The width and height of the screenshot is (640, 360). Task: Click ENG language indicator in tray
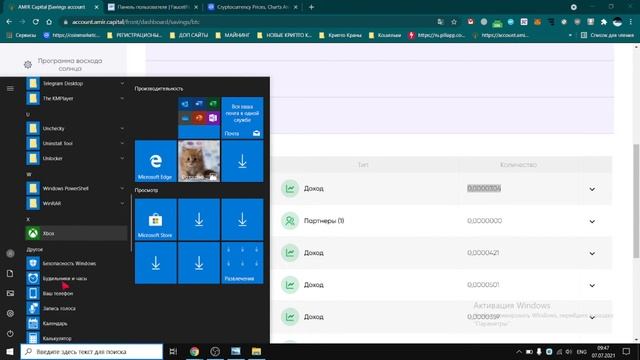(x=581, y=351)
